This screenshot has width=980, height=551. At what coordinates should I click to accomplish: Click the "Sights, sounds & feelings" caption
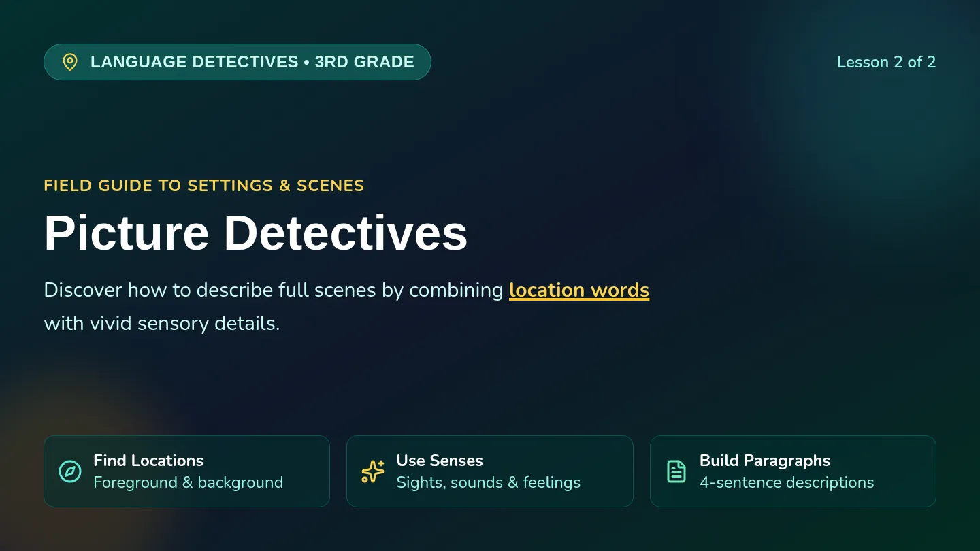[489, 482]
